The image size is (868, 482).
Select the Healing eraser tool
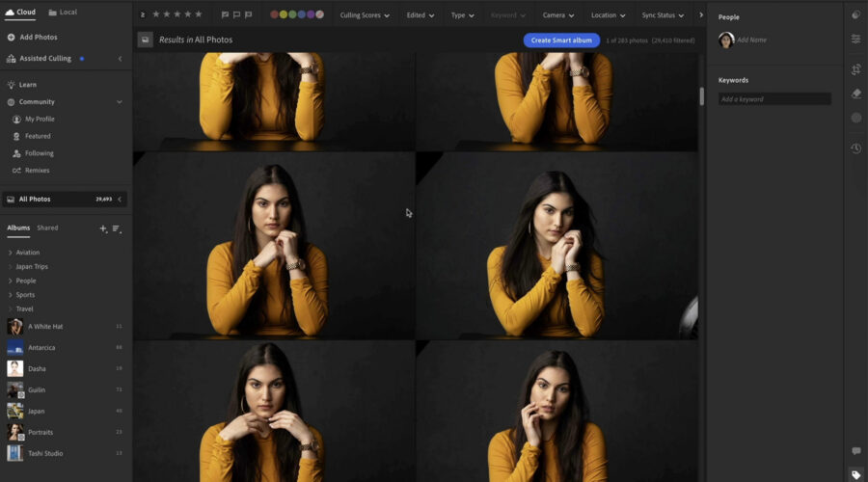tap(855, 94)
